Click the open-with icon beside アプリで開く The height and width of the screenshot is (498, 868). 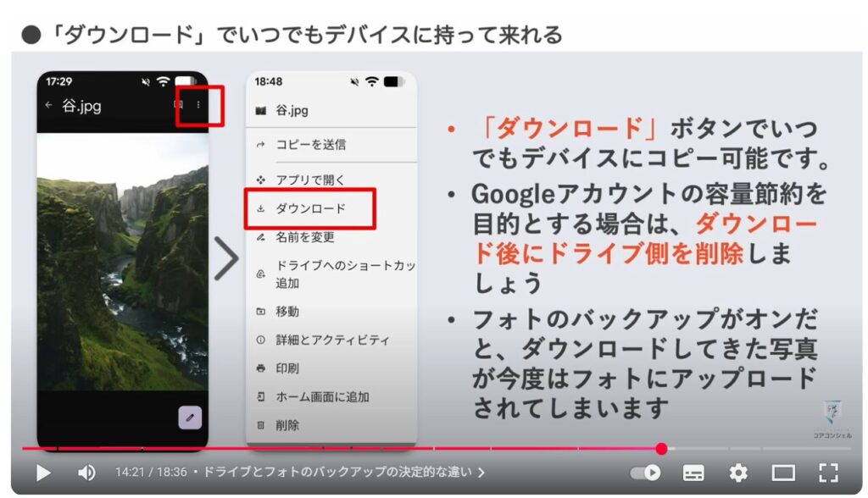pyautogui.click(x=261, y=180)
